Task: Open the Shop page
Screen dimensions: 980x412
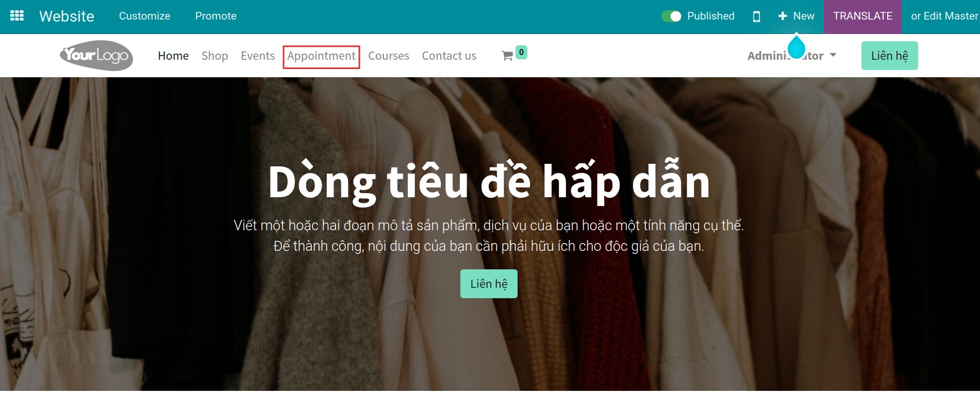Action: pyautogui.click(x=214, y=56)
